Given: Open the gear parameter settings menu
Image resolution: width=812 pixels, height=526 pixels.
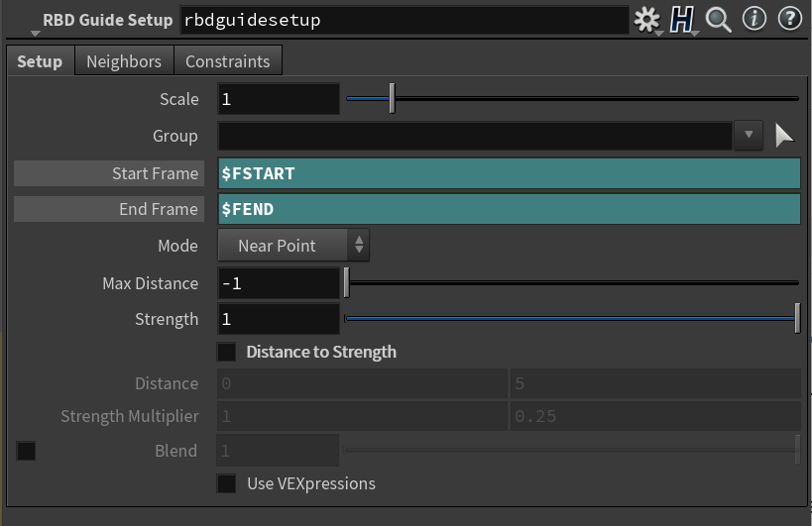Looking at the screenshot, I should click(x=647, y=19).
